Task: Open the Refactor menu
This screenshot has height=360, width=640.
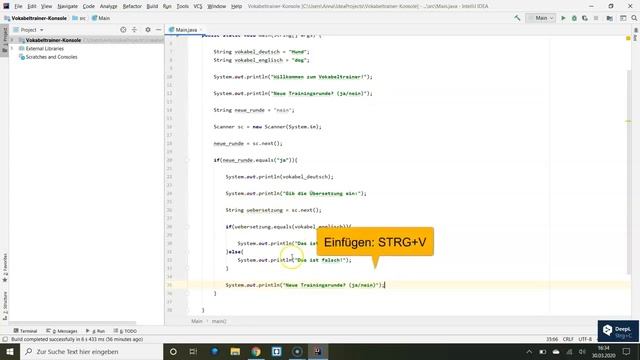Action: click(132, 6)
